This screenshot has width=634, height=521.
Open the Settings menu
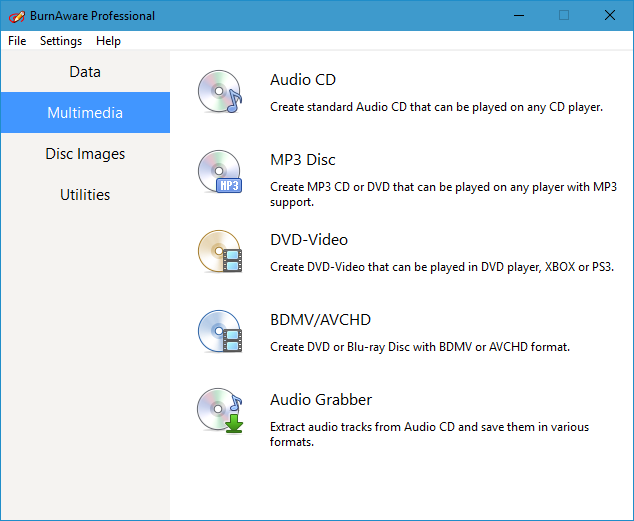pyautogui.click(x=61, y=41)
